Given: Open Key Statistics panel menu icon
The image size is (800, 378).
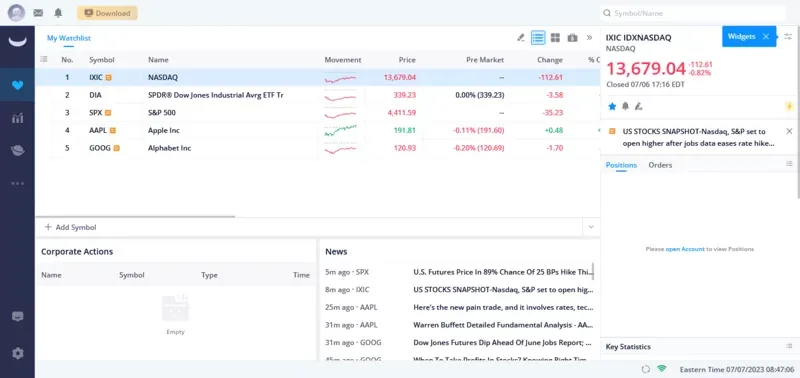Looking at the screenshot, I should click(x=789, y=346).
